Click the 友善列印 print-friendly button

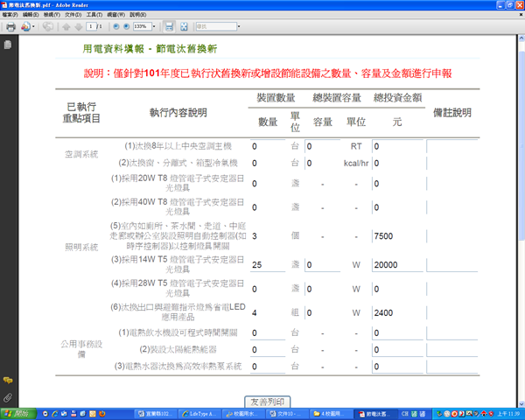267,402
